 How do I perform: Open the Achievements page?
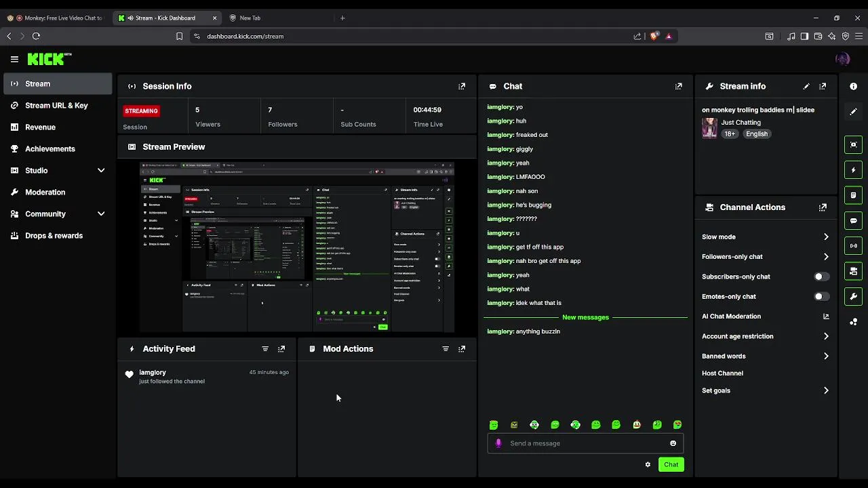(58, 148)
